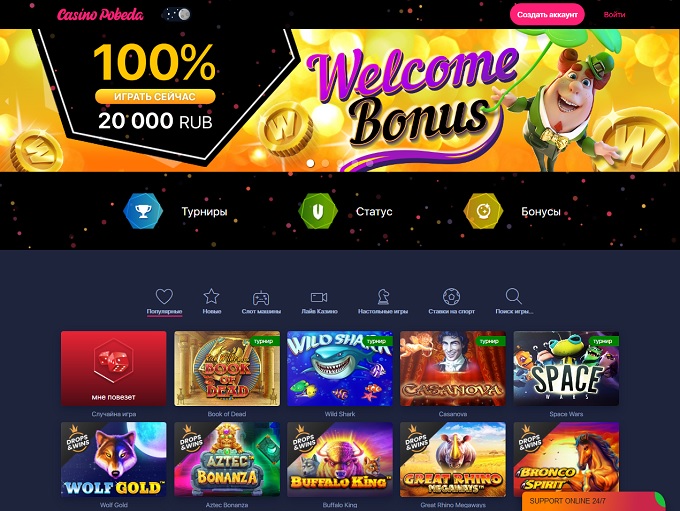Viewport: 680px width, 511px height.
Task: Click the Casino Pobeda logo
Action: [x=100, y=15]
